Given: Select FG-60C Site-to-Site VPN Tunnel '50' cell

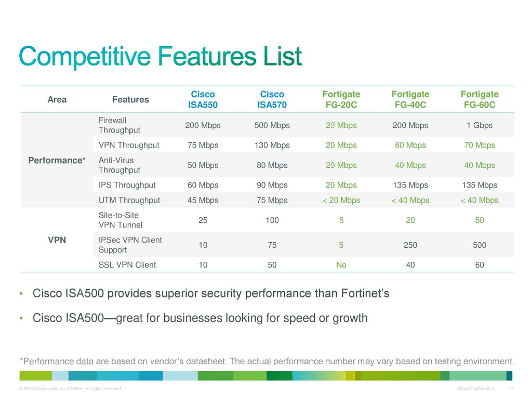Looking at the screenshot, I should (x=480, y=220).
